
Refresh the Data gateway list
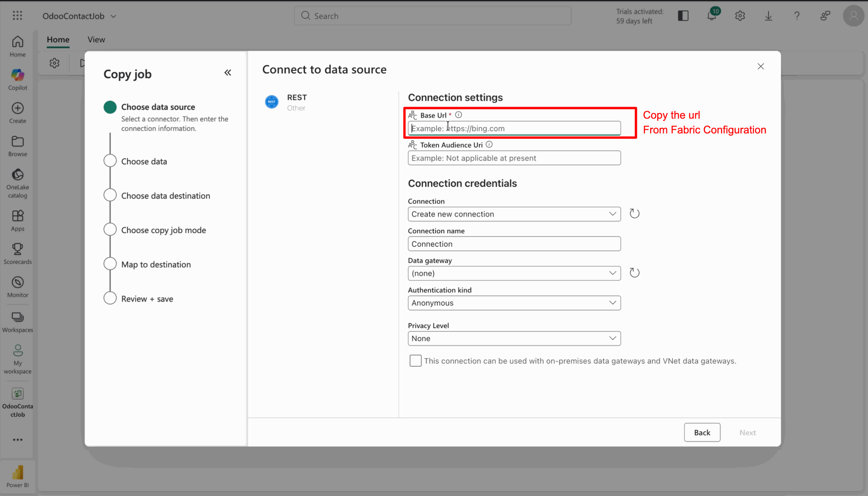coord(634,273)
